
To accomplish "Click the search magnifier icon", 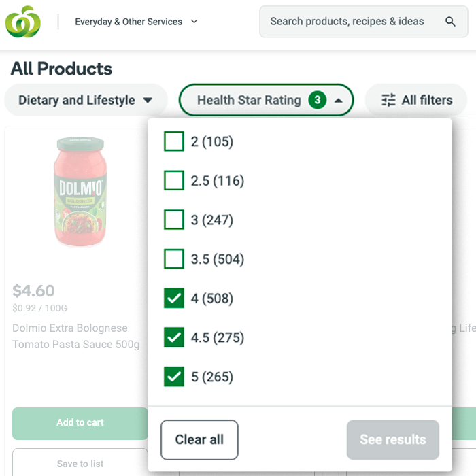I will (450, 22).
